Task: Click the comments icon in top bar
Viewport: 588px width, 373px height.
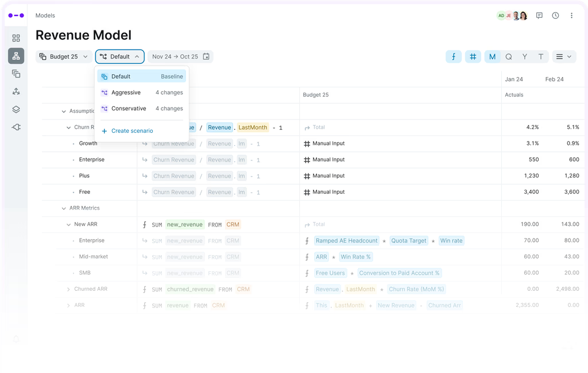Action: [x=539, y=16]
